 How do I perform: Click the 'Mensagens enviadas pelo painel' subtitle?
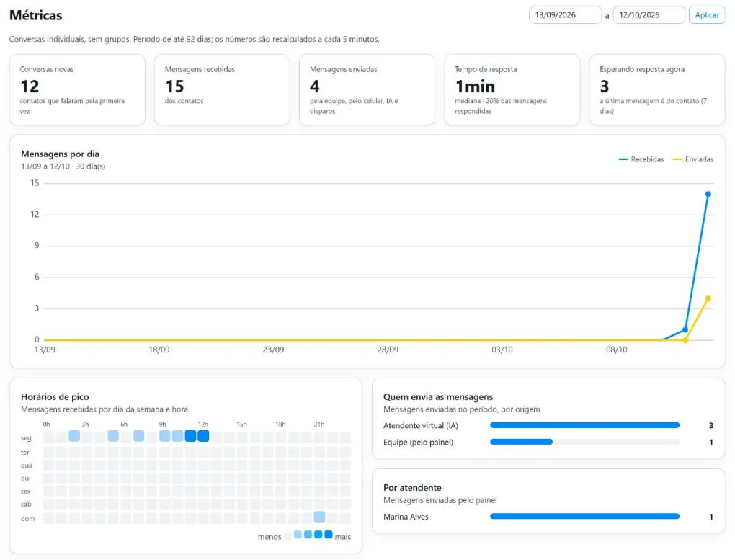[440, 500]
